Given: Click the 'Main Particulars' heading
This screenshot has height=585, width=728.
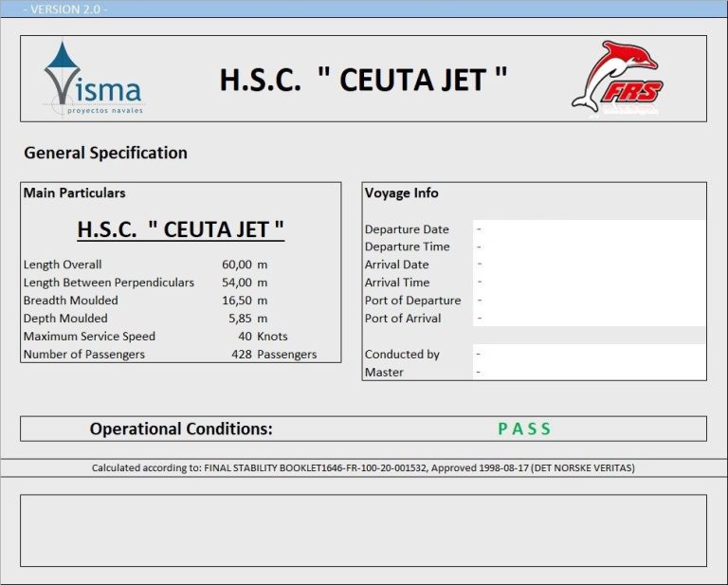Looking at the screenshot, I should (74, 192).
